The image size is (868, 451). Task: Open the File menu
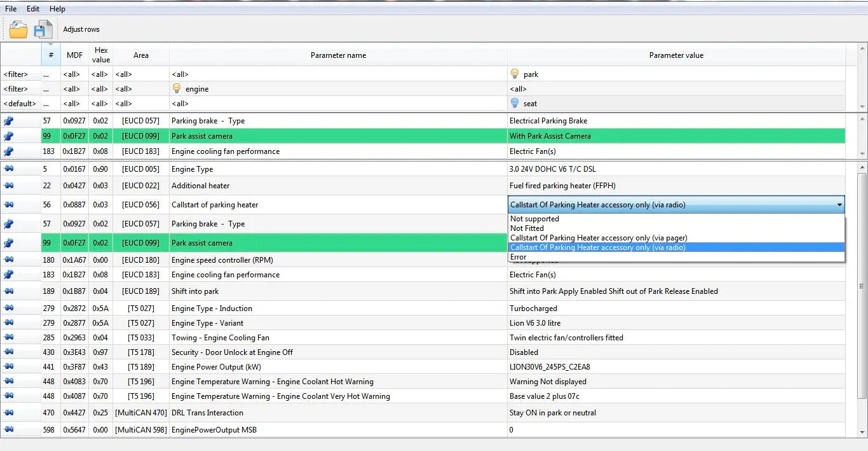(x=11, y=9)
